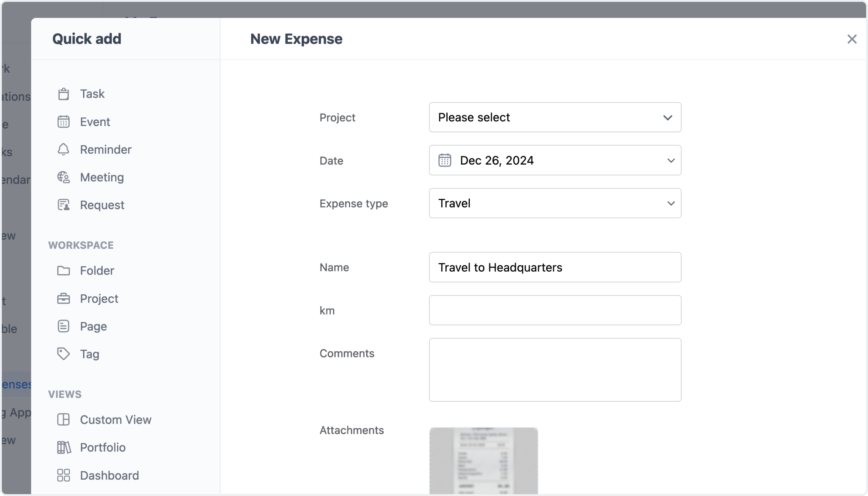868x496 pixels.
Task: Click the Custom View layout icon
Action: coord(63,419)
